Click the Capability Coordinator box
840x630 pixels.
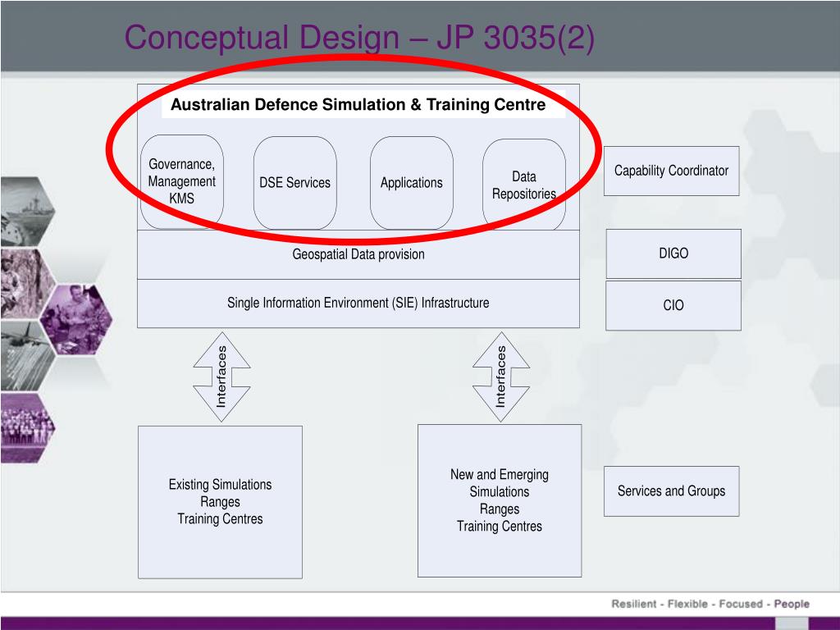671,171
